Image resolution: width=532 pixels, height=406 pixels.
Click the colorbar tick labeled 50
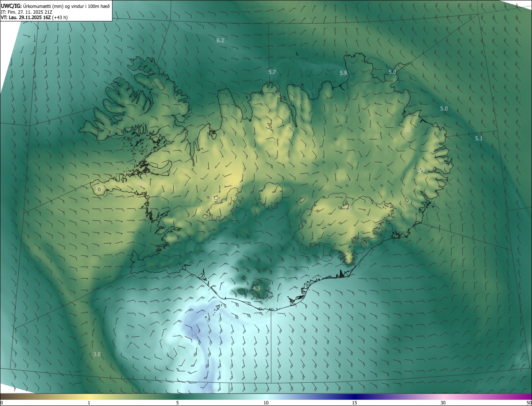[529, 403]
